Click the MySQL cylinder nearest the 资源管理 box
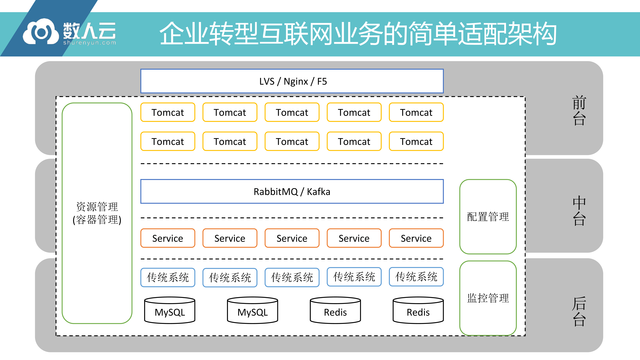 click(x=170, y=311)
